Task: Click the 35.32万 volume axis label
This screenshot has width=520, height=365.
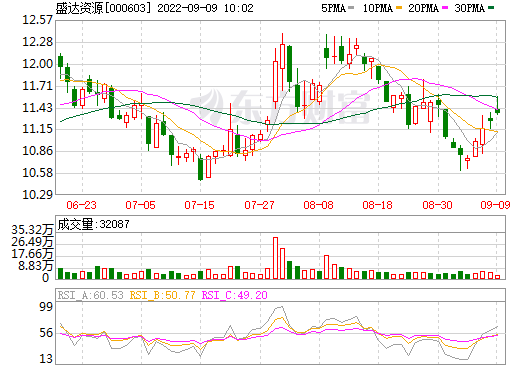Action: pos(32,230)
